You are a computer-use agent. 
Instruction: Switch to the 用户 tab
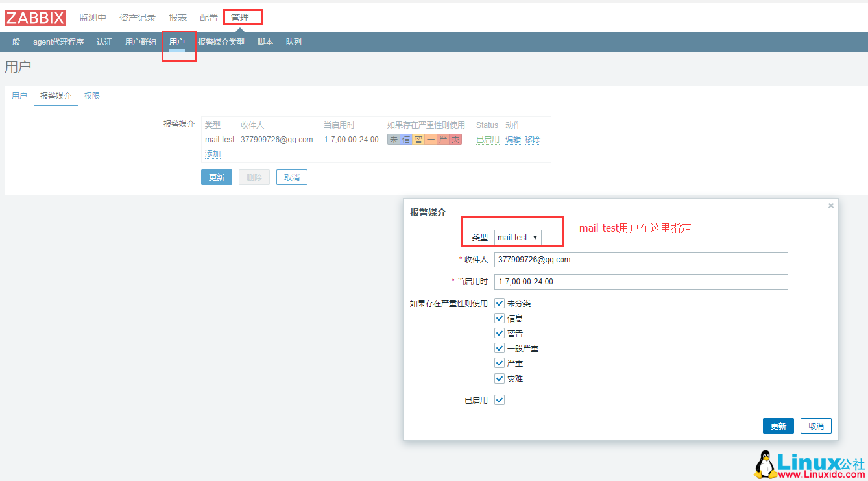[x=19, y=95]
